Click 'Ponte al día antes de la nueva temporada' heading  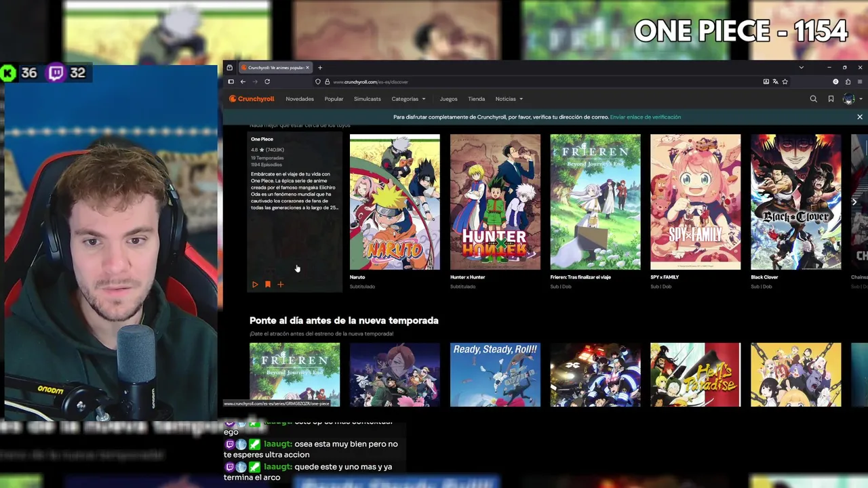pyautogui.click(x=344, y=321)
